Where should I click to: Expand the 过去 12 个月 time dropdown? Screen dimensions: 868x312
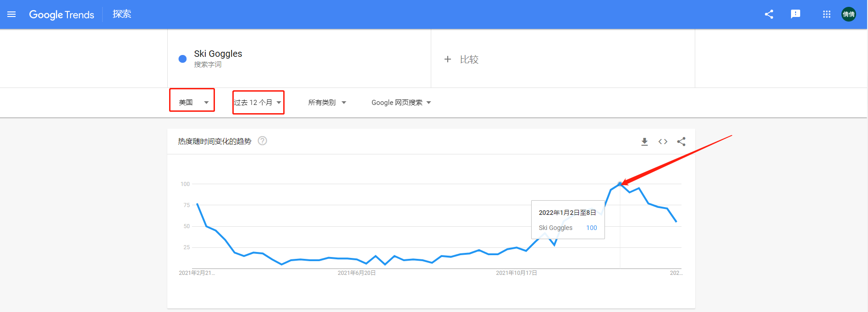(258, 102)
